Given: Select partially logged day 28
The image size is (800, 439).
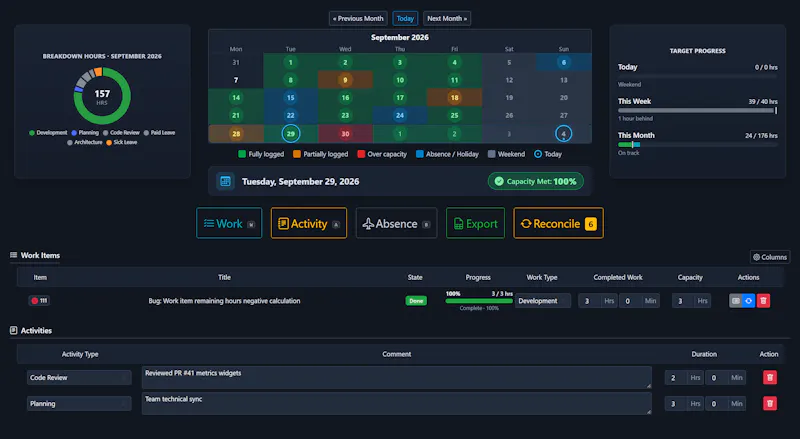Looking at the screenshot, I should pos(236,134).
